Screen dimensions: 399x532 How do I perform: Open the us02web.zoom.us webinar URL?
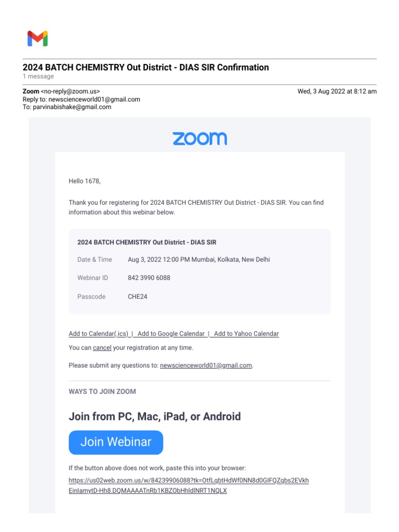click(189, 481)
